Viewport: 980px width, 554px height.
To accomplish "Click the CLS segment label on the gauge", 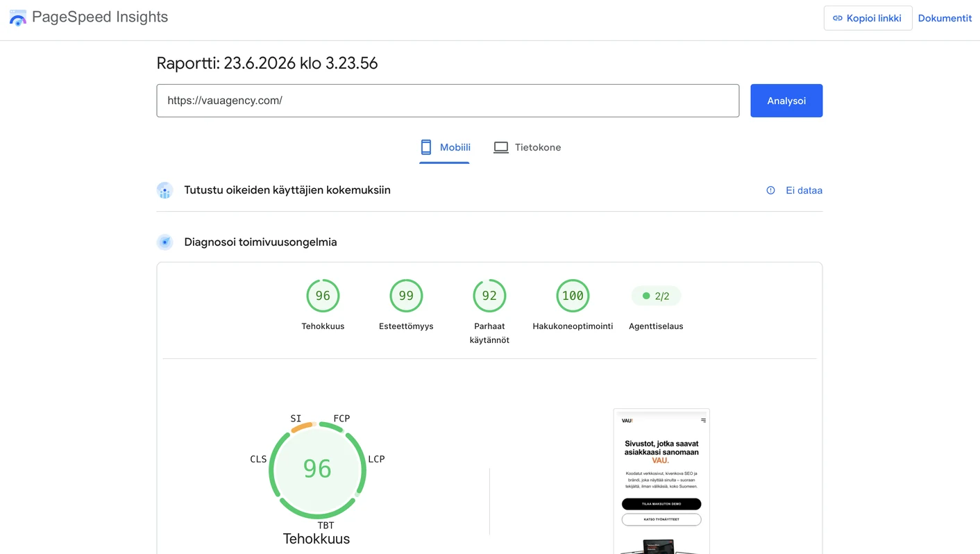I will pyautogui.click(x=258, y=459).
